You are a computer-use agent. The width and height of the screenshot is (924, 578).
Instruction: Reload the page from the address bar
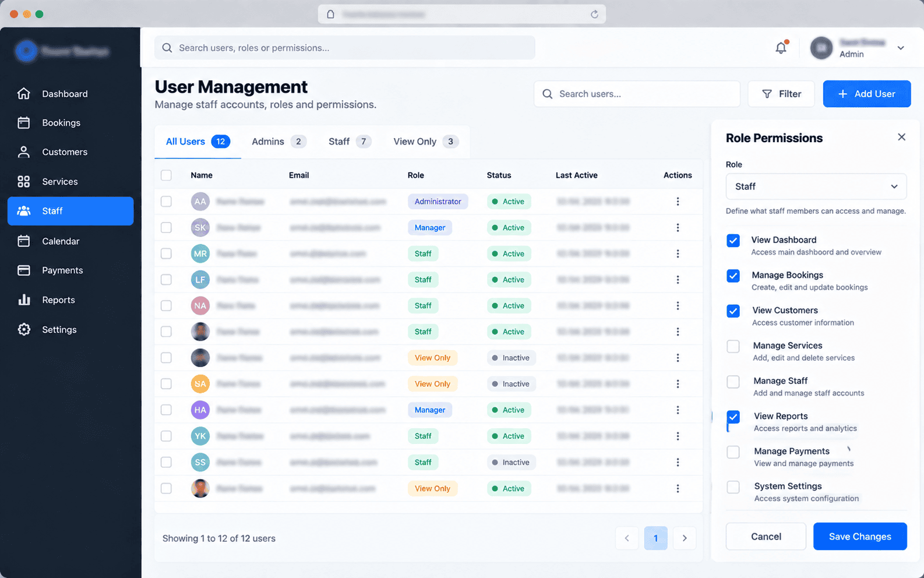[594, 14]
